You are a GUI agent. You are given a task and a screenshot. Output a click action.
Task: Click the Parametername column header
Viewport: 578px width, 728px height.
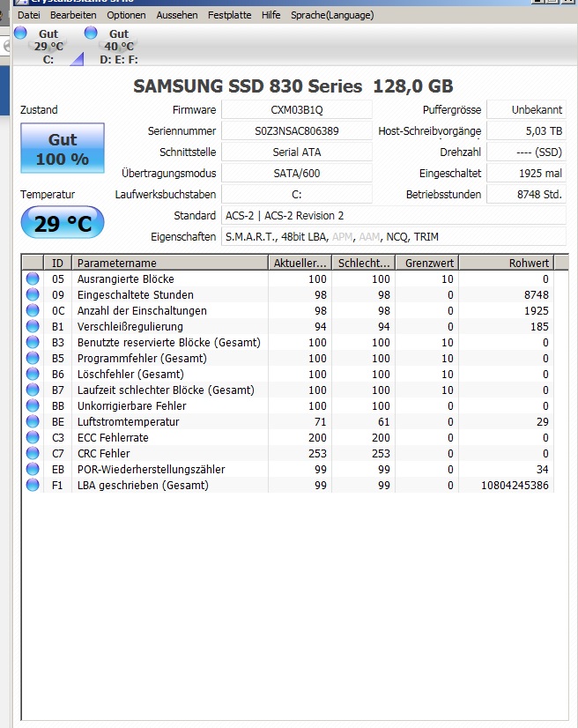[170, 263]
